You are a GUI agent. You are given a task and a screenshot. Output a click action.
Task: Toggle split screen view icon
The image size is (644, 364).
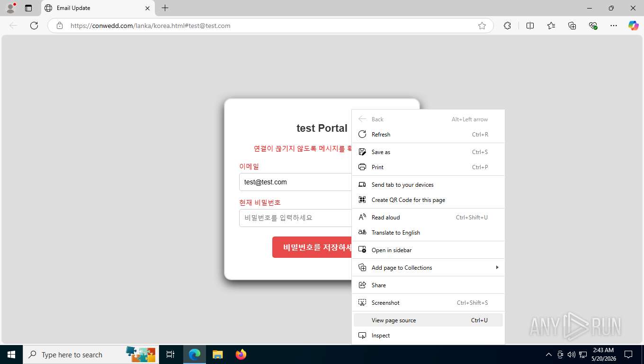click(x=530, y=26)
